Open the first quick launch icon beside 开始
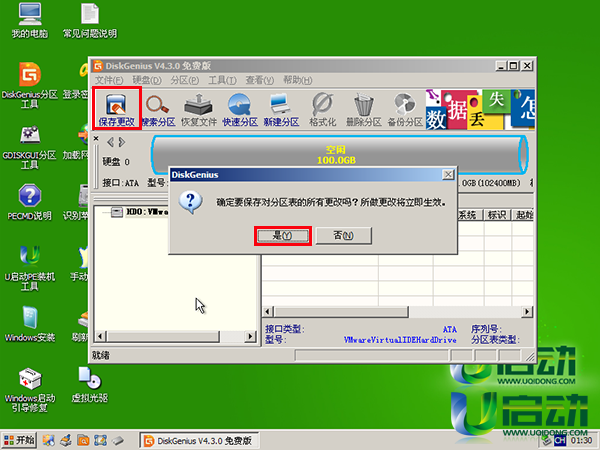 click(49, 440)
